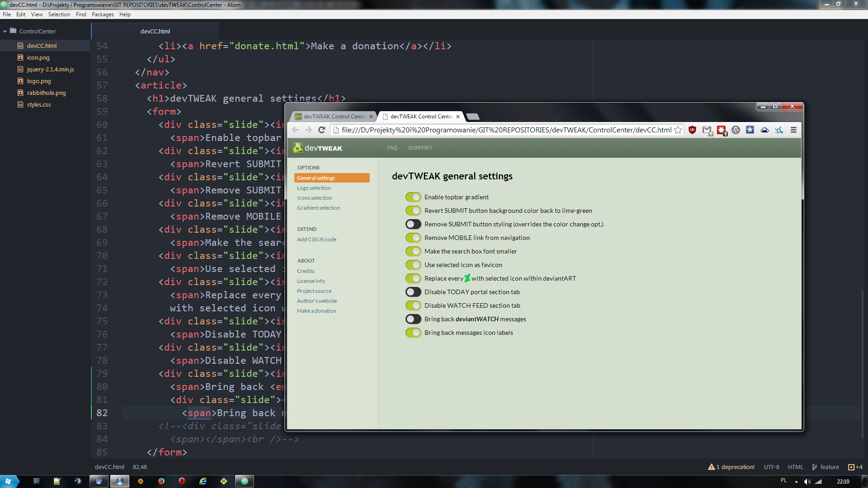The height and width of the screenshot is (488, 868).
Task: Toggle Remove SUBMIT button styling switch
Action: click(413, 224)
